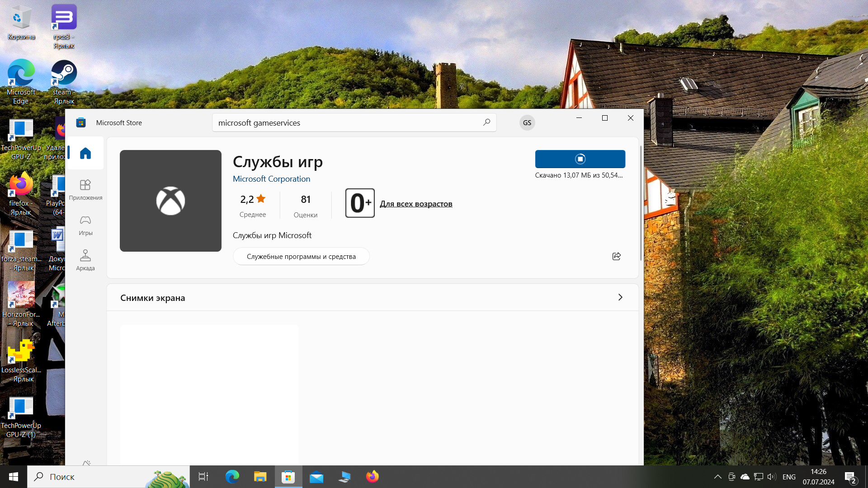
Task: Click the Store page vertical scrollbar
Action: point(641,203)
